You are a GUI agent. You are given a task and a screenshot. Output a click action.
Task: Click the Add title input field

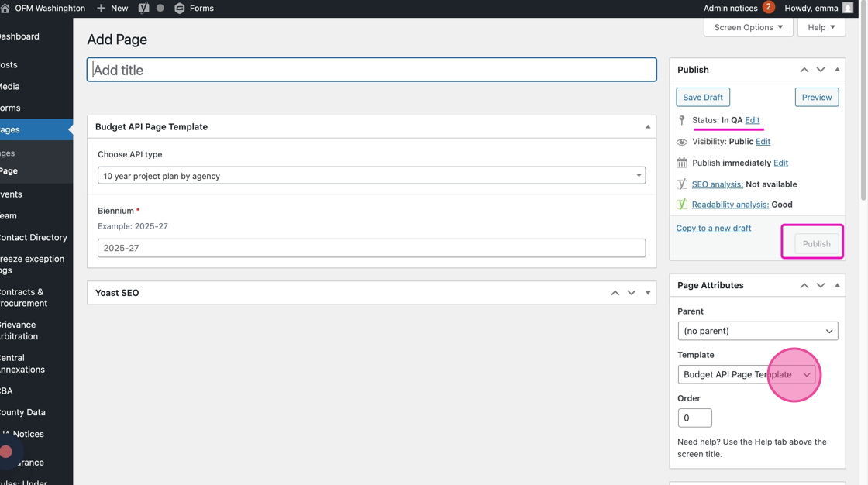coord(371,70)
